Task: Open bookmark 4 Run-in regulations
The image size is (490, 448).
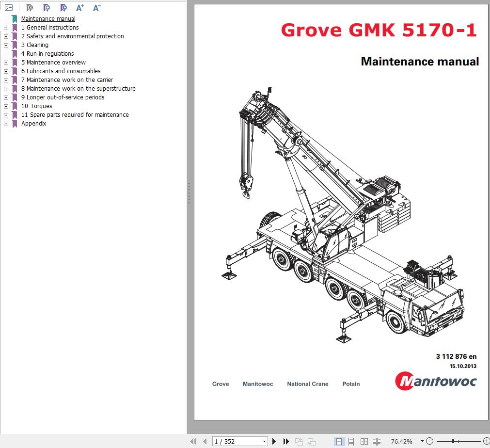Action: point(47,54)
